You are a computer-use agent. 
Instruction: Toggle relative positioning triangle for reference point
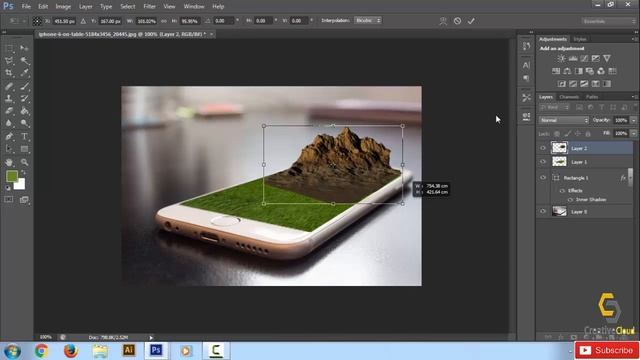click(x=83, y=21)
